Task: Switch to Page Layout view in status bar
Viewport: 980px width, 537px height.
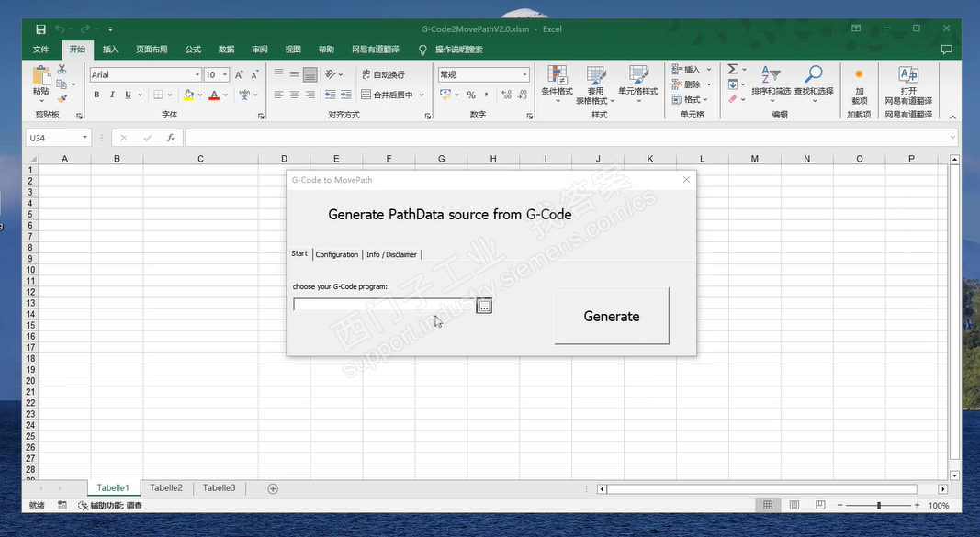Action: point(794,505)
